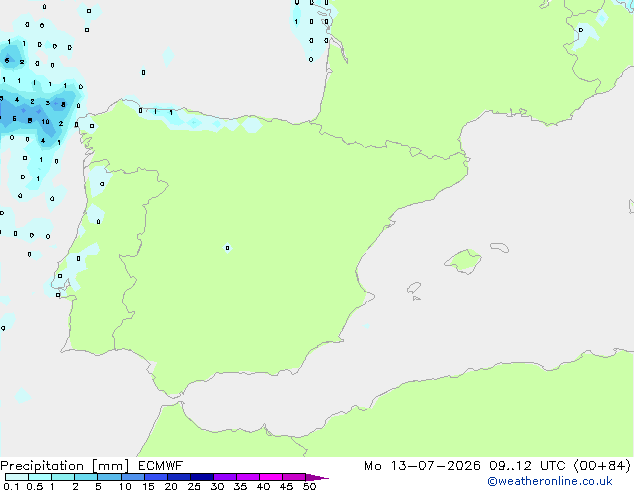Click the legend label '25'
Image resolution: width=634 pixels, height=490 pixels.
194,486
